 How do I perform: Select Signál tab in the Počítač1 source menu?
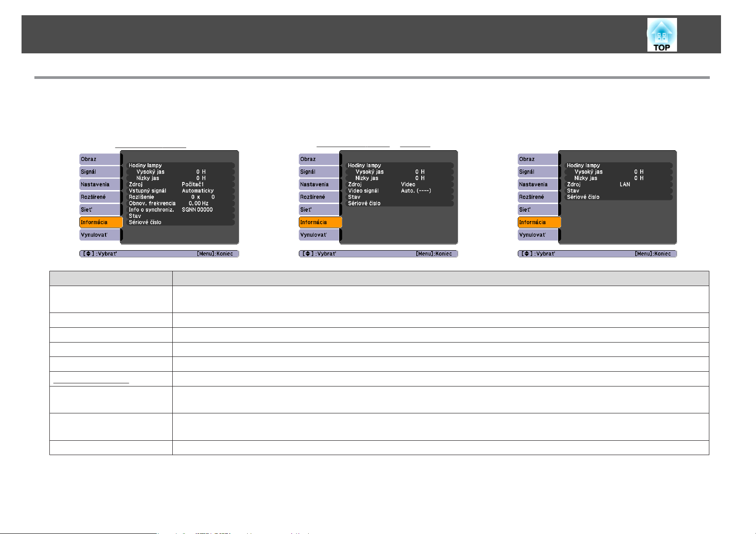(100, 172)
